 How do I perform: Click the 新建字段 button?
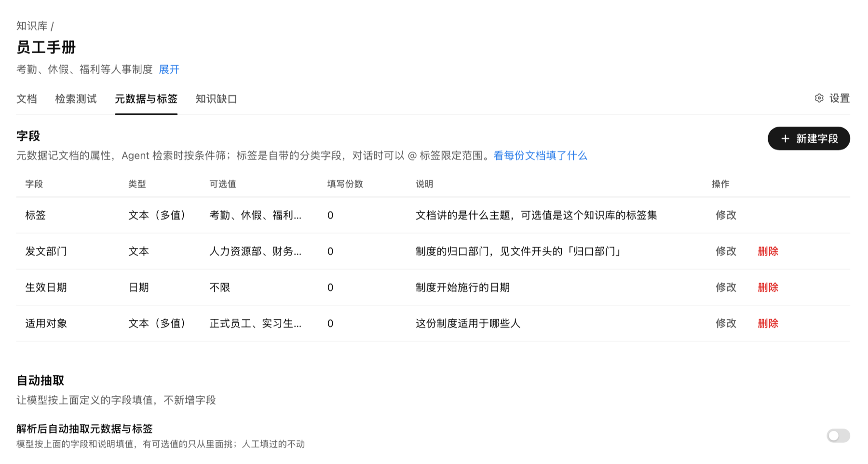809,139
